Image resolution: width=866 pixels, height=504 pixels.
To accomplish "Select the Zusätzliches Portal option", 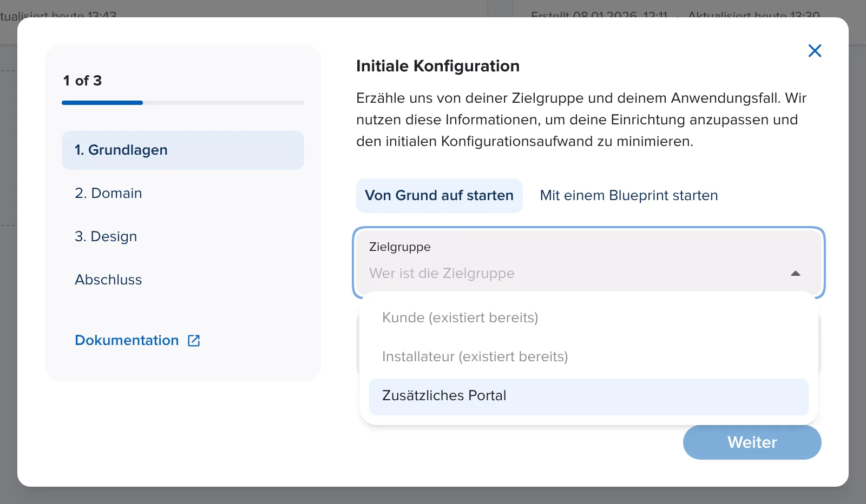I will 589,396.
